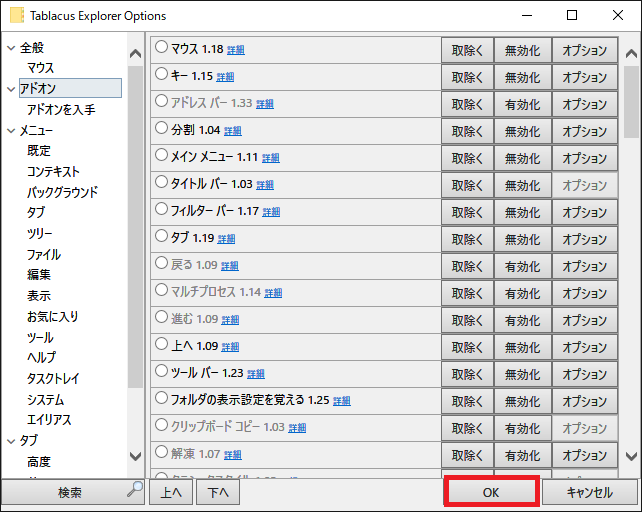Open the 高度 tree item
Viewport: 642px width, 512px height.
click(x=39, y=462)
